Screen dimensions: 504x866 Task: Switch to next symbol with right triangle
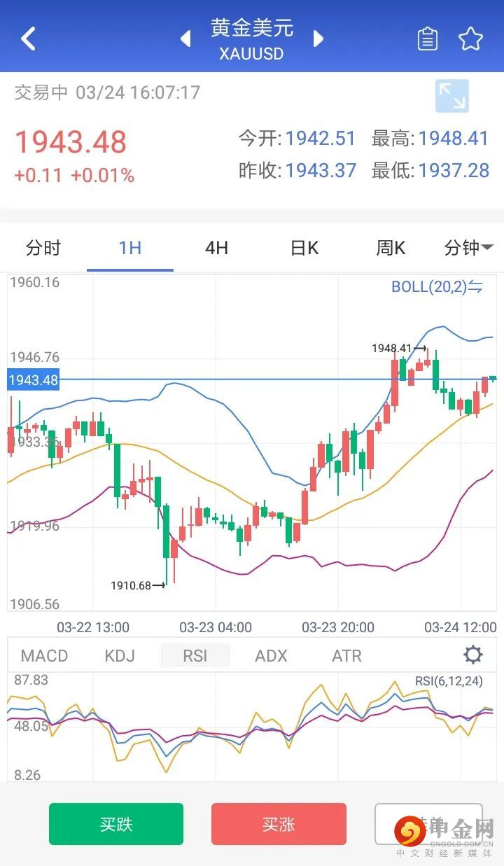pos(318,39)
